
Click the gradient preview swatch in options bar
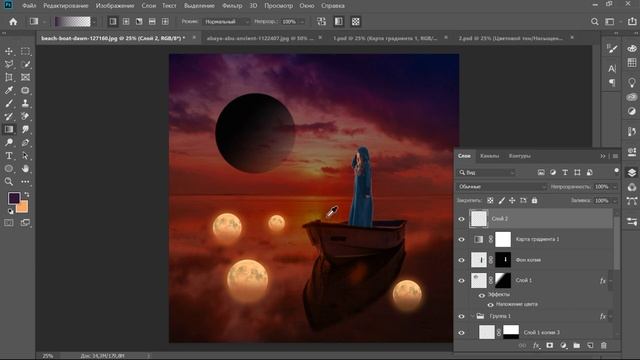[73, 22]
